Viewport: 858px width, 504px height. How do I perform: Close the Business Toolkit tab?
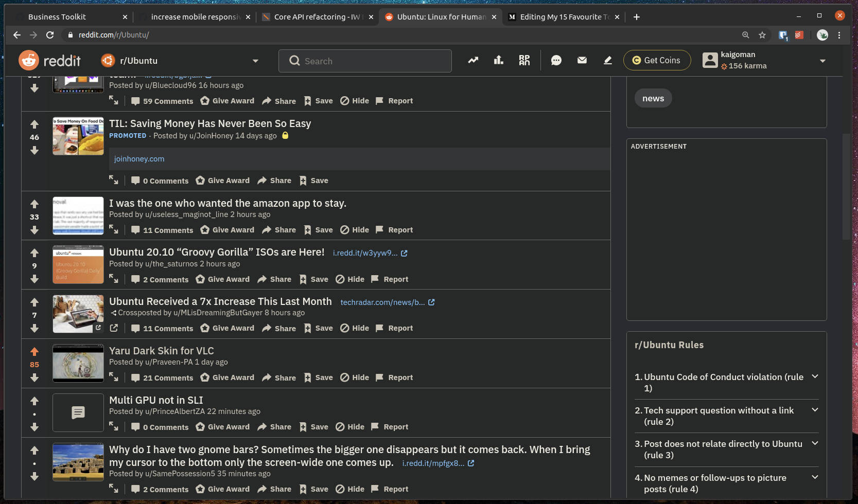tap(125, 17)
